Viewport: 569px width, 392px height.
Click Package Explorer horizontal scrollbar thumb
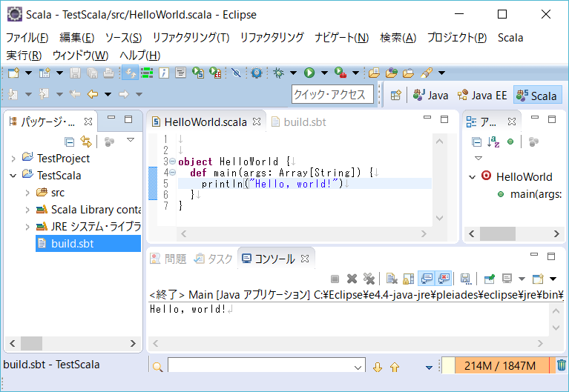pos(32,343)
